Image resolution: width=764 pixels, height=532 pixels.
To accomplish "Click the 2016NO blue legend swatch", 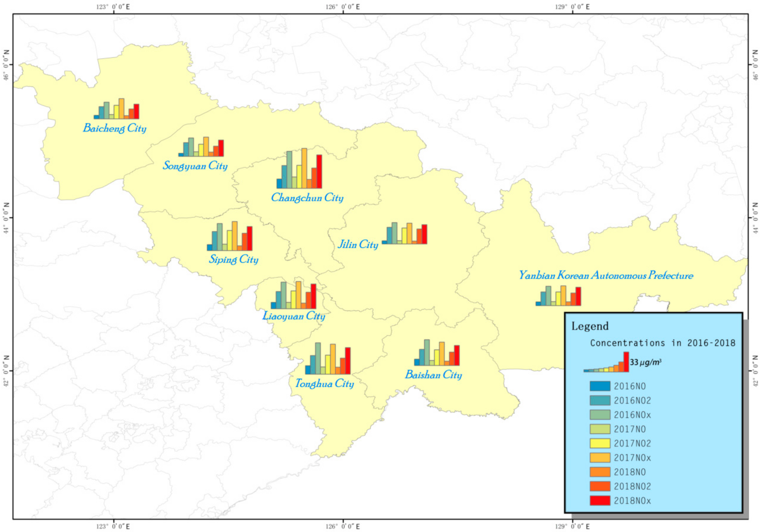I will tap(600, 386).
